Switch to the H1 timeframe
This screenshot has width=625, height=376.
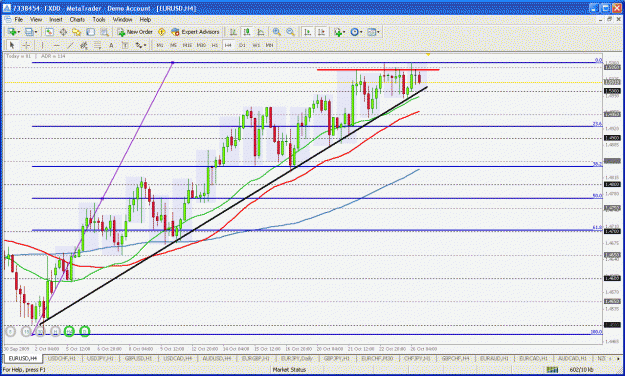(x=214, y=45)
